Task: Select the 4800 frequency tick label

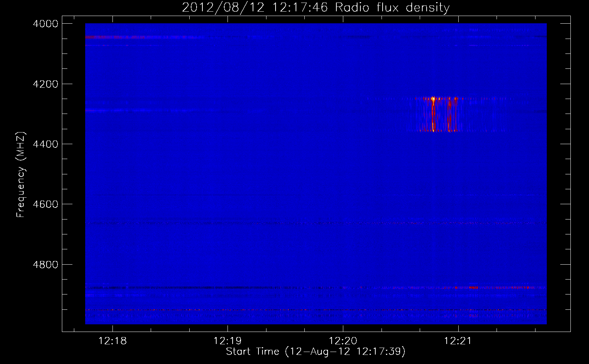Action: (x=46, y=265)
